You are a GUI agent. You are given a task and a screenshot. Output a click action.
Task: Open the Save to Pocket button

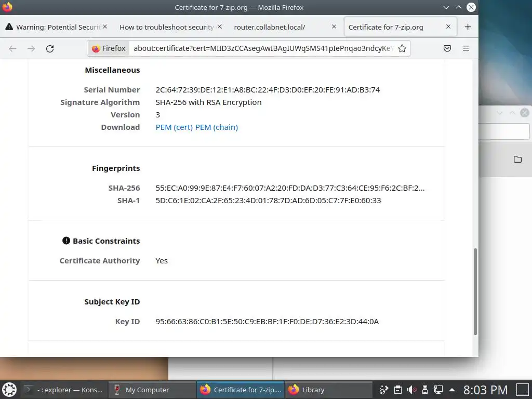pos(447,48)
